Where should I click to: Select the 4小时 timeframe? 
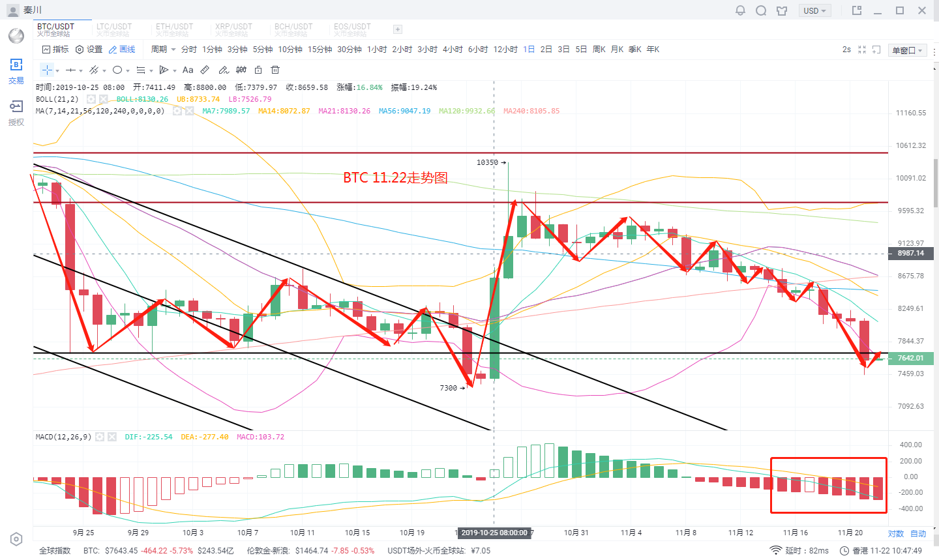453,50
